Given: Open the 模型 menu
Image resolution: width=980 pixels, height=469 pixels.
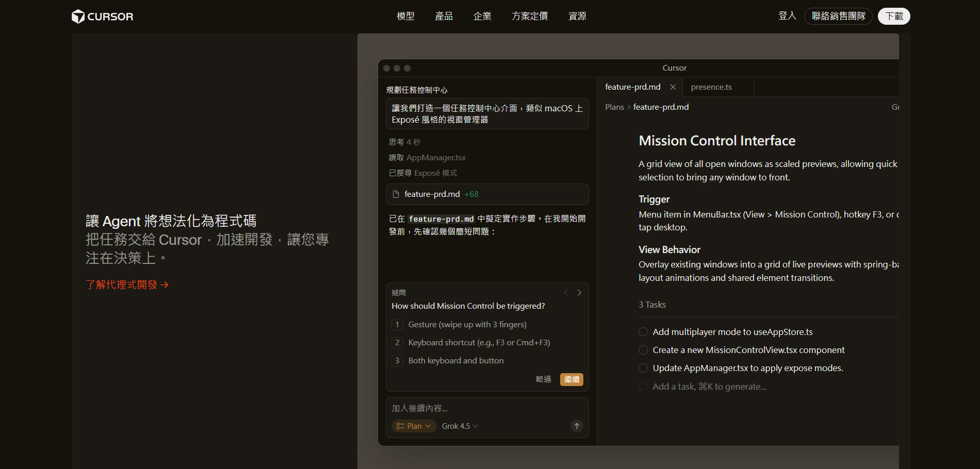Looking at the screenshot, I should click(405, 16).
